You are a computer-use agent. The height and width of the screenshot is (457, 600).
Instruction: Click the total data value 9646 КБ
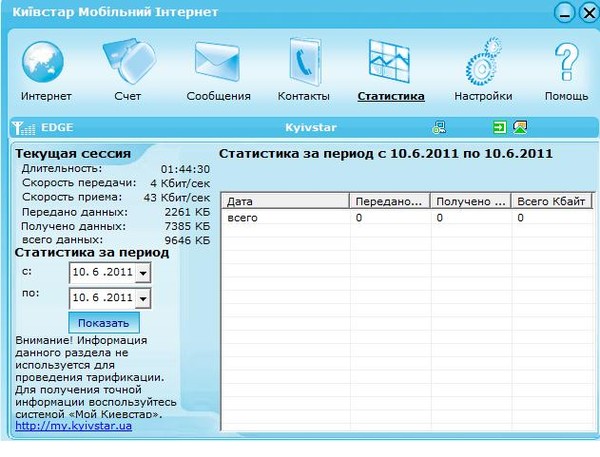pos(187,240)
